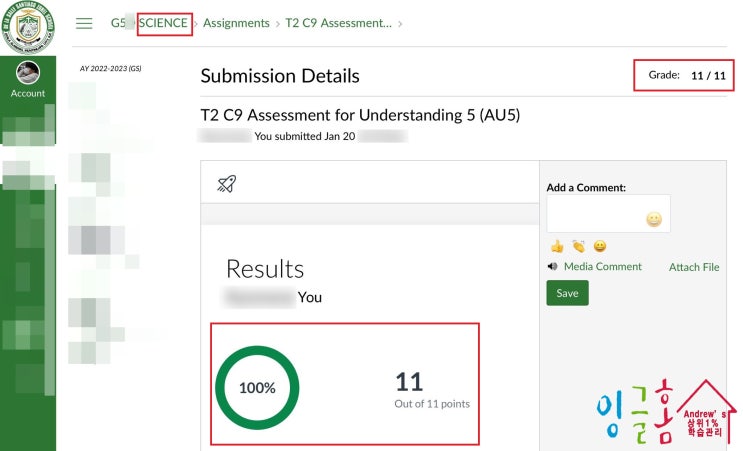Open the Assignments breadcrumb link
This screenshot has height=451, width=743.
click(236, 23)
